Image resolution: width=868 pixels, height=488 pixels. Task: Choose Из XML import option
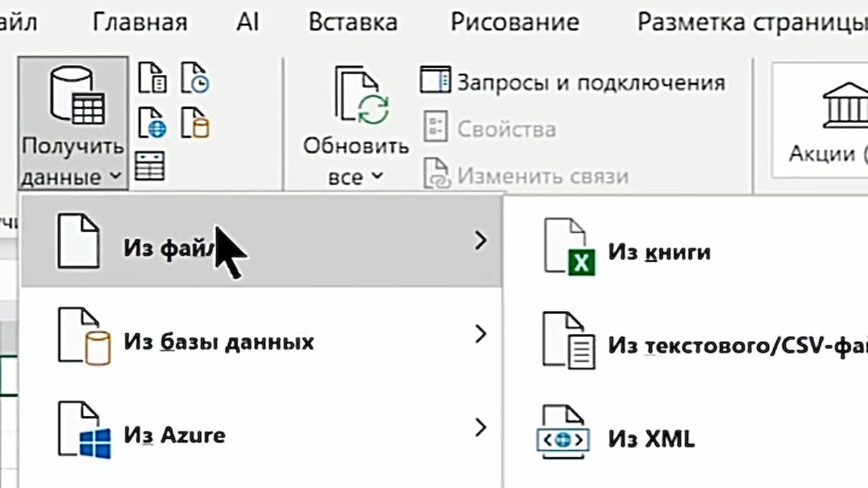pyautogui.click(x=650, y=439)
